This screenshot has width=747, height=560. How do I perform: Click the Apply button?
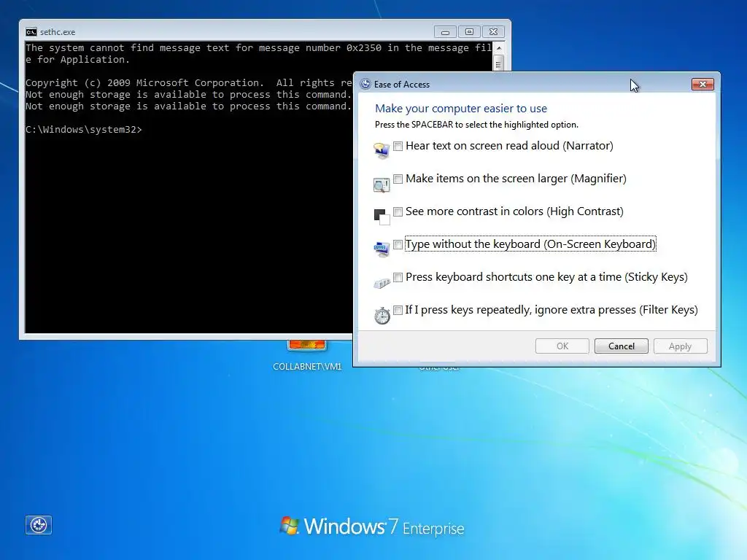coord(681,346)
